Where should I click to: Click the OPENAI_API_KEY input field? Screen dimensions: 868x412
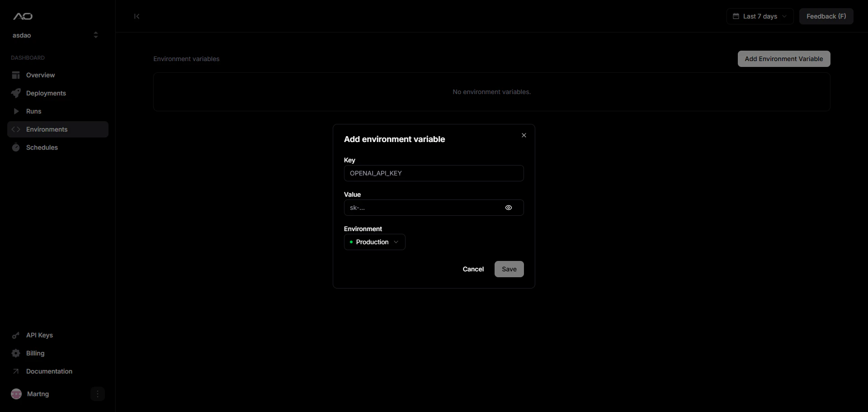[434, 173]
